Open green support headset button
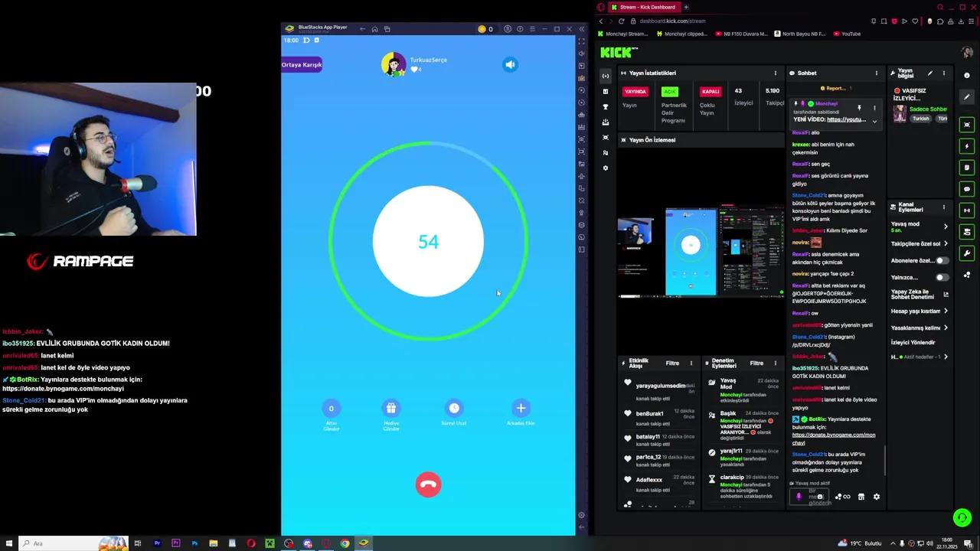Image resolution: width=980 pixels, height=551 pixels. (962, 518)
